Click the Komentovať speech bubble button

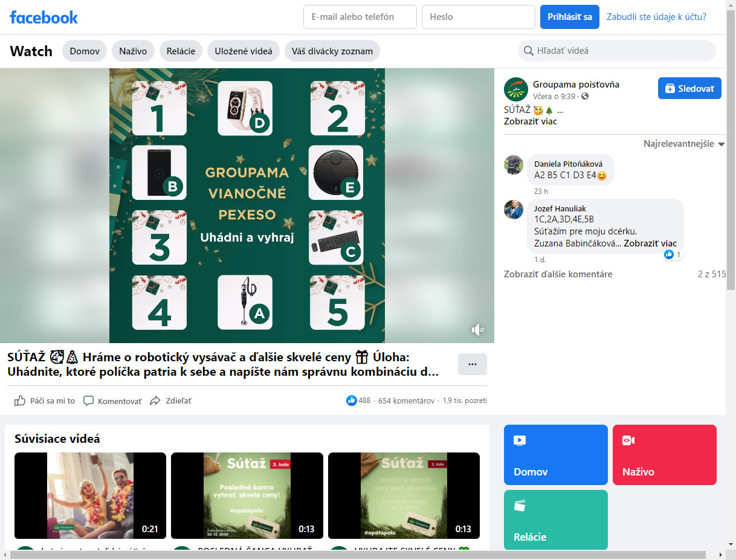pyautogui.click(x=112, y=401)
